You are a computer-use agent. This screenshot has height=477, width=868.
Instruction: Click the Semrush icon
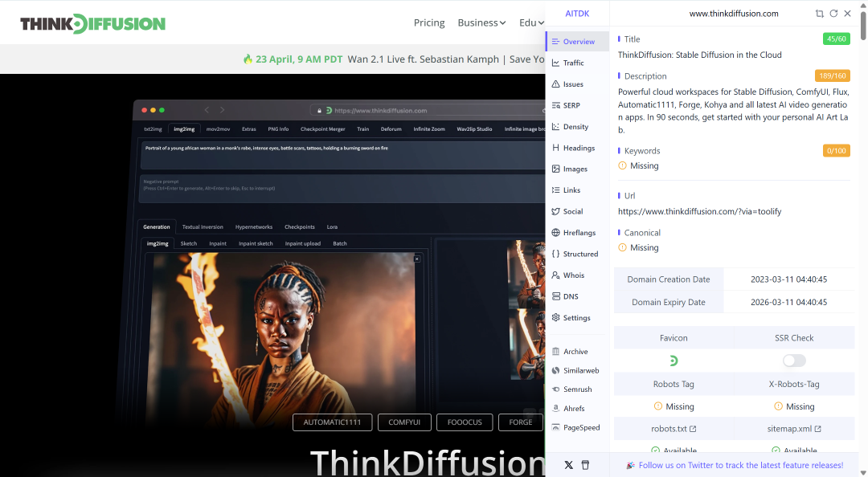point(556,389)
